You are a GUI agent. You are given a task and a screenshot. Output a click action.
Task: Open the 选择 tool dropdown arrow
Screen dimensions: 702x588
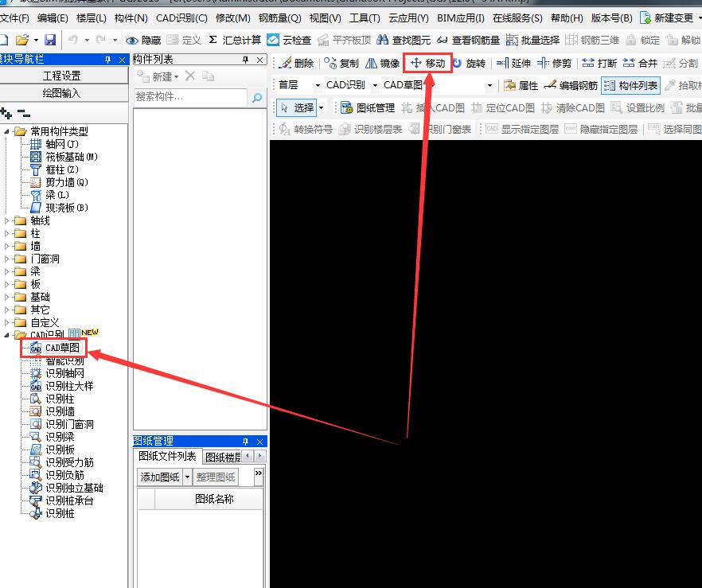click(321, 107)
